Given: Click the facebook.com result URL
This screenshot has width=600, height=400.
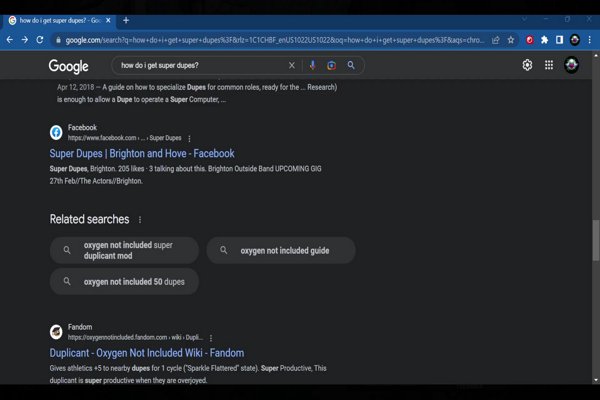Looking at the screenshot, I should click(x=124, y=138).
